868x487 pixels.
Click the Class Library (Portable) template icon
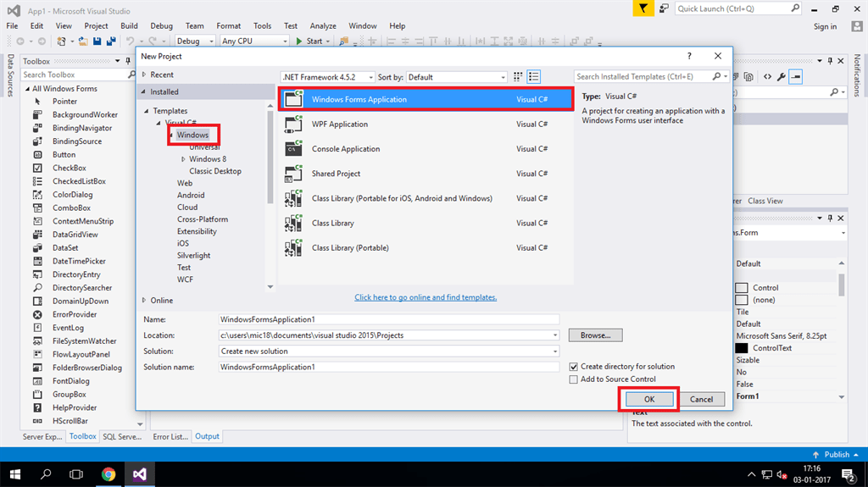[293, 248]
